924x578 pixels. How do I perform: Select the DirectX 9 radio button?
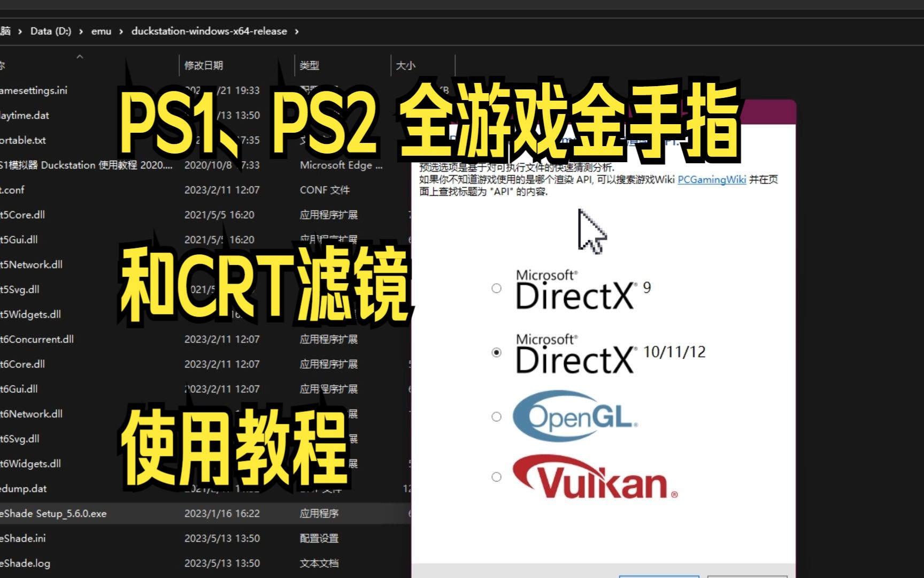coord(496,288)
